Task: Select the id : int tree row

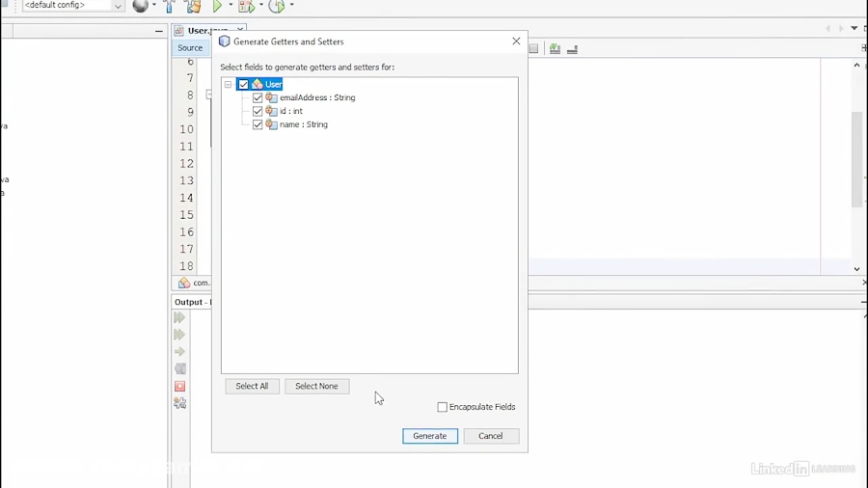Action: [290, 111]
